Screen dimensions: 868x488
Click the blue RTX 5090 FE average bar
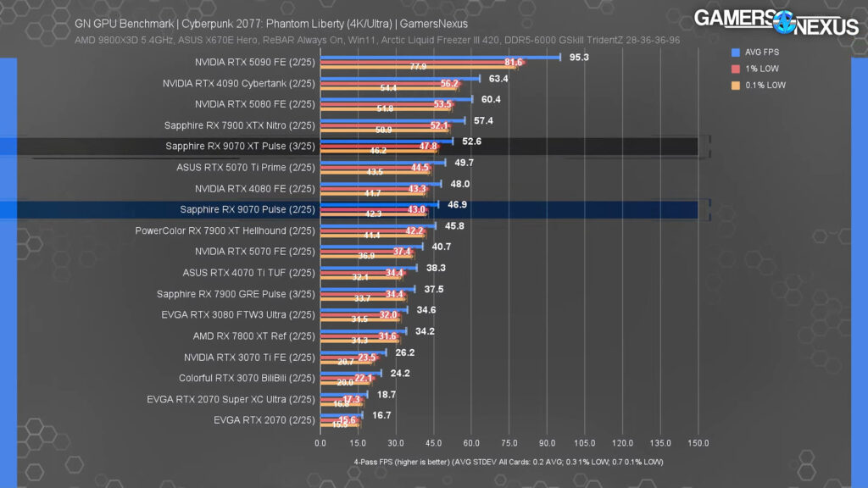[x=441, y=57]
